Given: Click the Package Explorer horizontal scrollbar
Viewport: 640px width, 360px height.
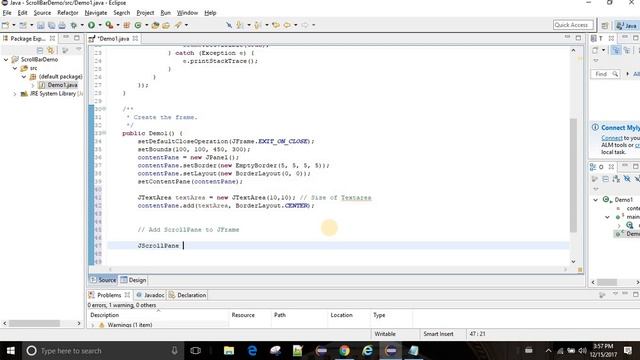Looking at the screenshot, I should point(35,324).
